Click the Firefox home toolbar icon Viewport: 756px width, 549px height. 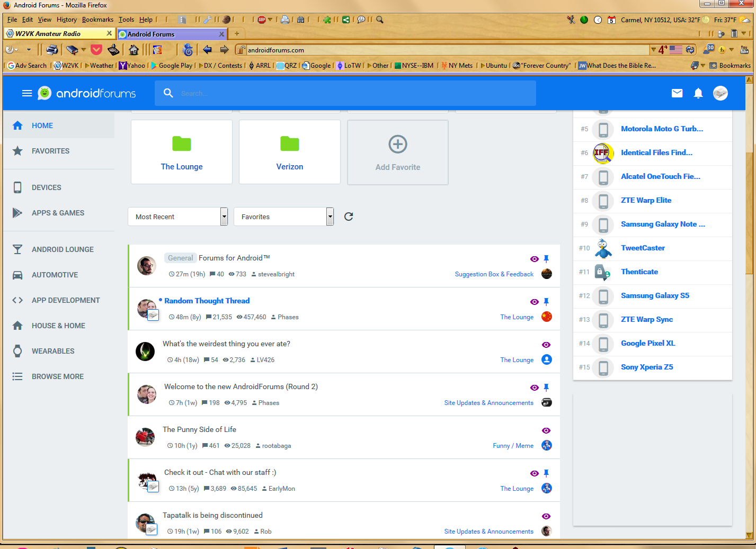click(134, 50)
